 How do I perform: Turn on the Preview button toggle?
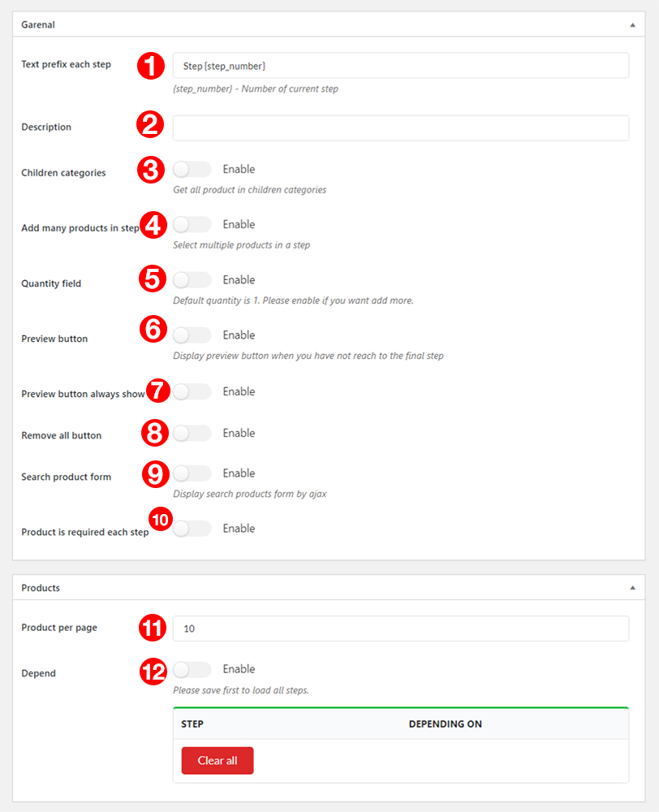(192, 335)
